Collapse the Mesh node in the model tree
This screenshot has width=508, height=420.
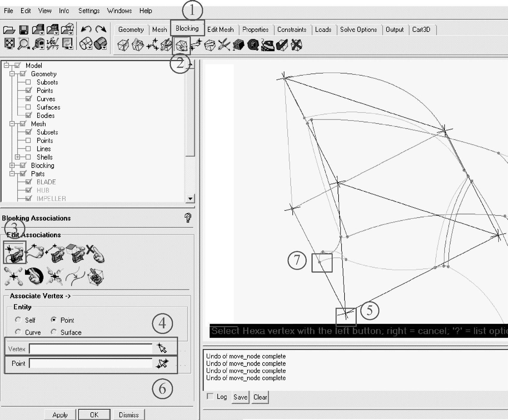[12, 124]
